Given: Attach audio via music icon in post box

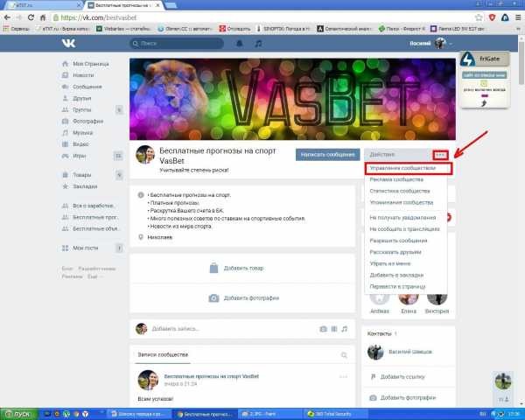Looking at the screenshot, I should tap(345, 329).
